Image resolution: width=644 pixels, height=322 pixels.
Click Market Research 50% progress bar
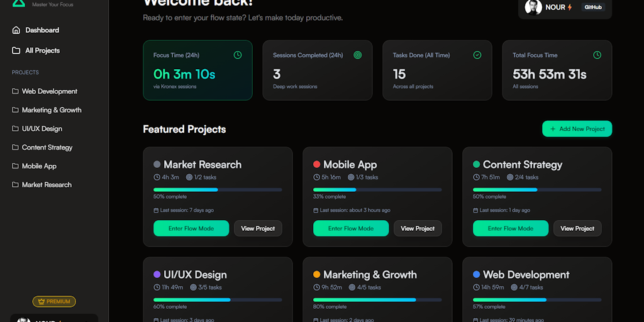pos(218,190)
